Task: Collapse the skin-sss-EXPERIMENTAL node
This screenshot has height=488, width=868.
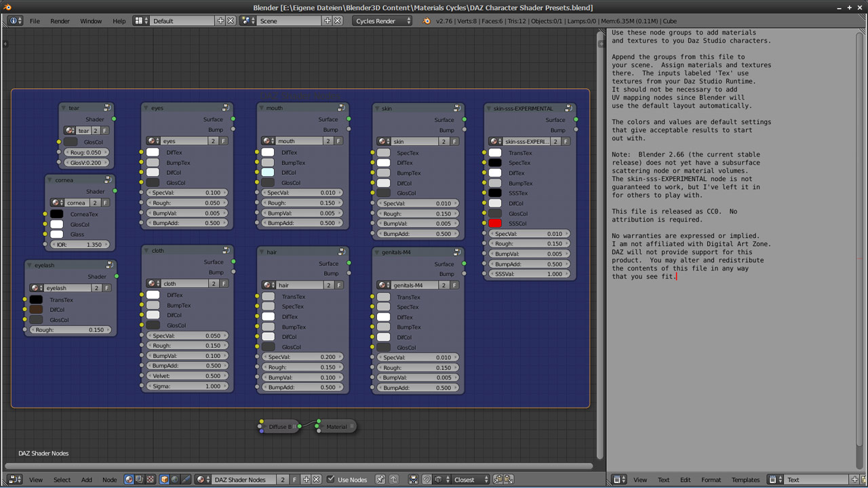Action: click(489, 108)
